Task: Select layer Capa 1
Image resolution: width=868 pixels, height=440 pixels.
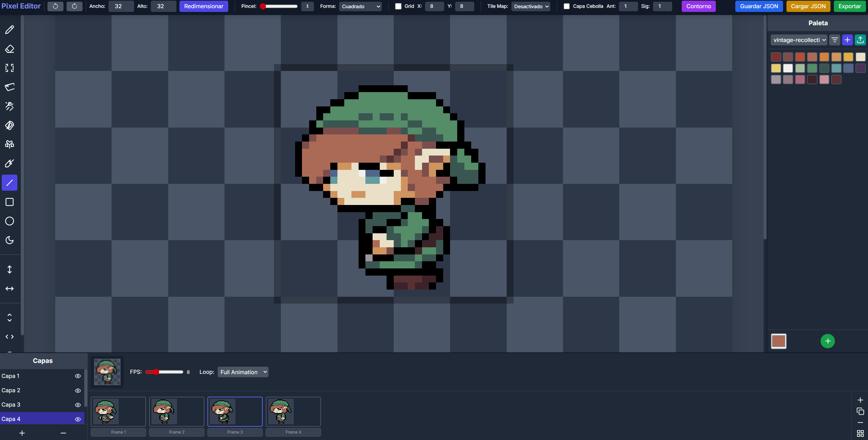Action: (42, 376)
